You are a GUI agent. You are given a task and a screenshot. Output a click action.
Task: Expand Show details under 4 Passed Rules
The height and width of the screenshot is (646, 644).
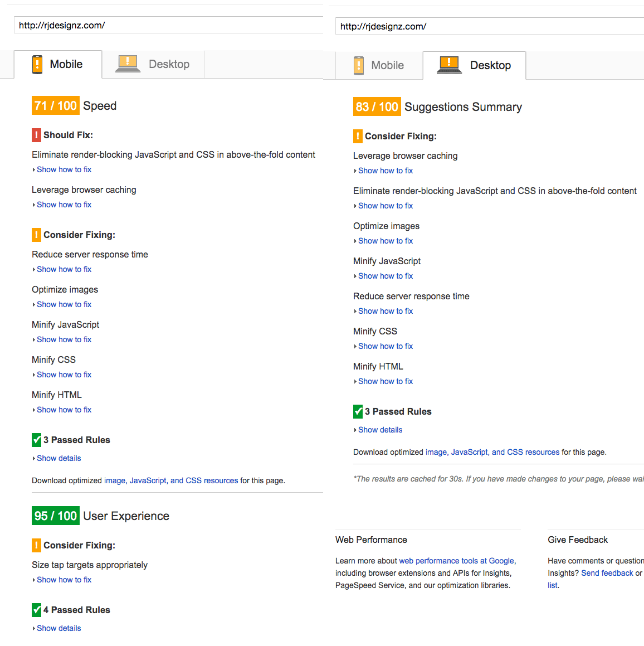(x=58, y=628)
